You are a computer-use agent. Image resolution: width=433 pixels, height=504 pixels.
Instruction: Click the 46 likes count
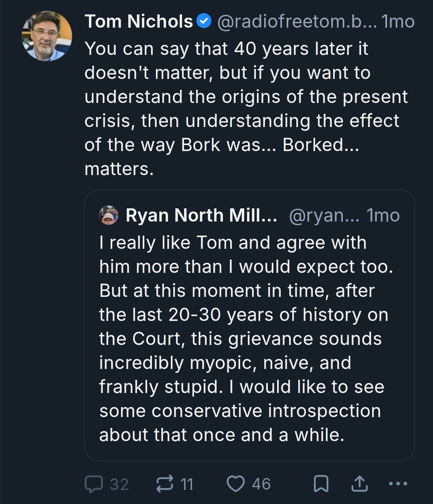261,484
